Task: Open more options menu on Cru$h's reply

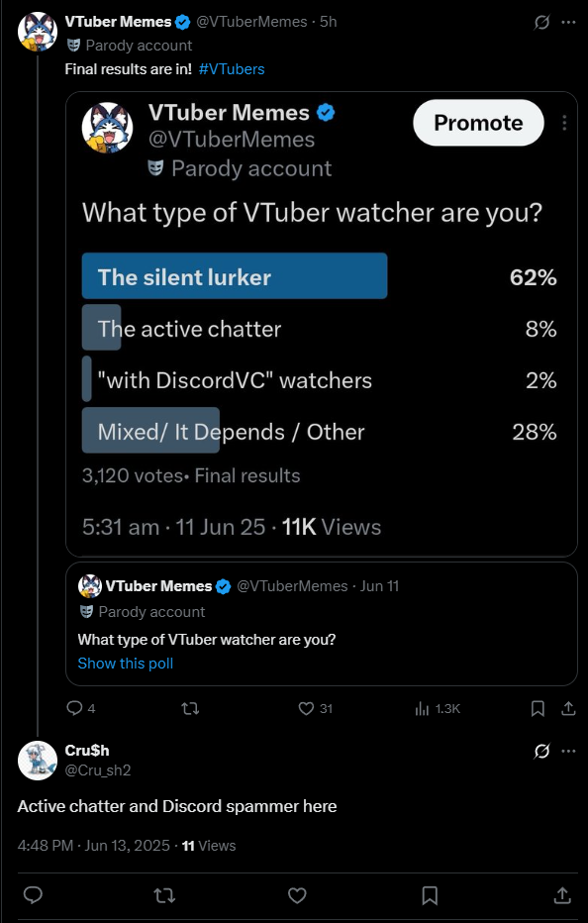Action: click(568, 751)
